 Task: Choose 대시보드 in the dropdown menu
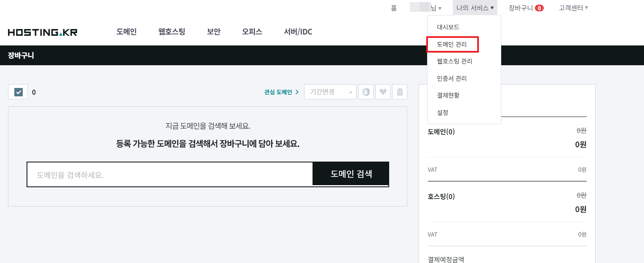point(448,27)
